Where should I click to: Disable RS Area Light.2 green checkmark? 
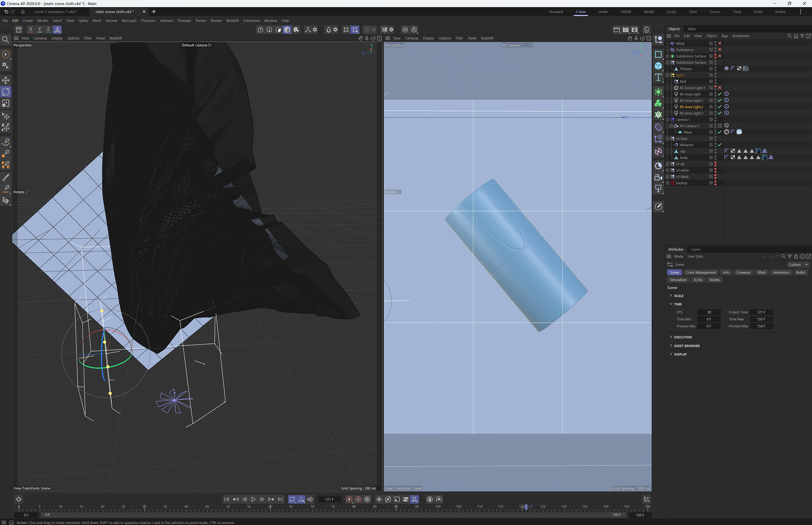(720, 107)
